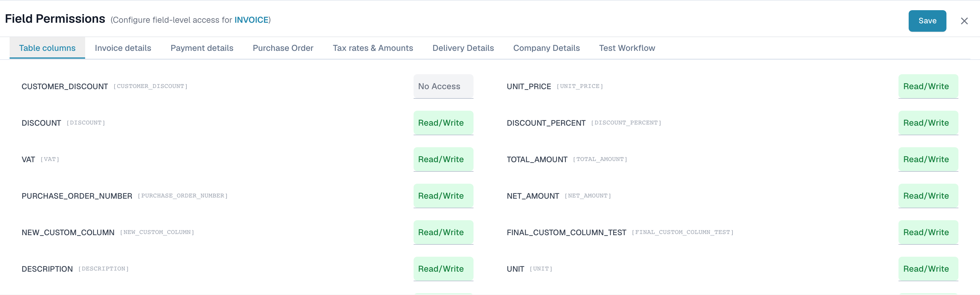Open the Company Details tab

click(546, 48)
